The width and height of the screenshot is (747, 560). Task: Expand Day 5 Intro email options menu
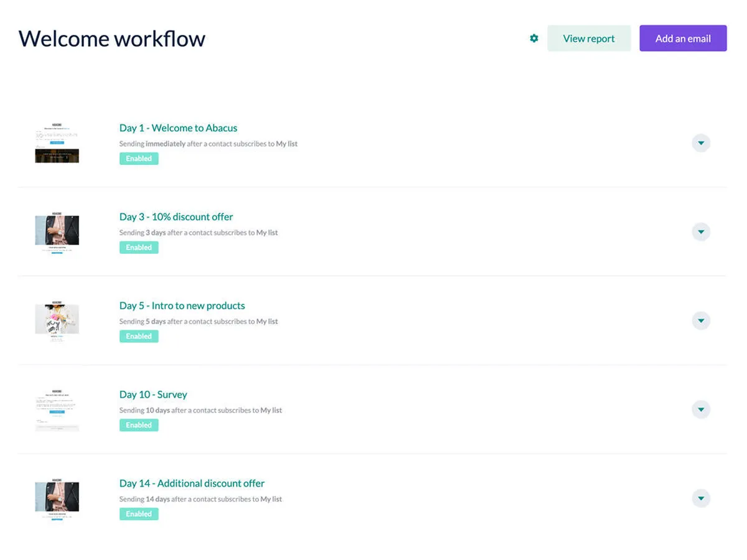701,321
